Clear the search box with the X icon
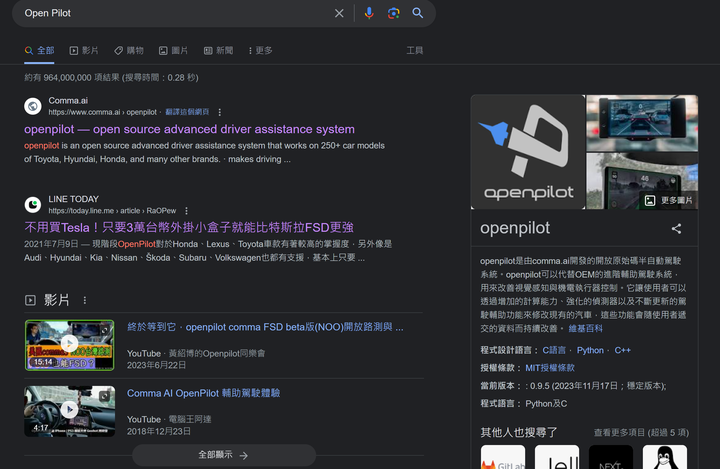Screen dimensions: 720x469 (x=339, y=13)
